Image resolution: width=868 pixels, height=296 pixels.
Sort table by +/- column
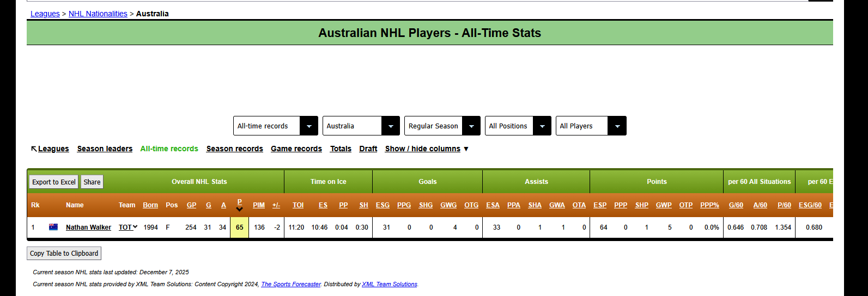click(276, 205)
